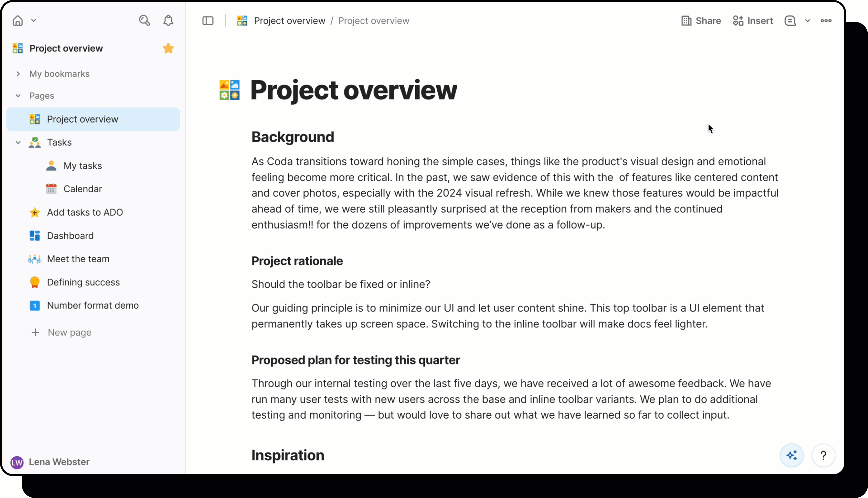The height and width of the screenshot is (498, 868).
Task: Launch the AI sparkle assistant button
Action: [791, 455]
